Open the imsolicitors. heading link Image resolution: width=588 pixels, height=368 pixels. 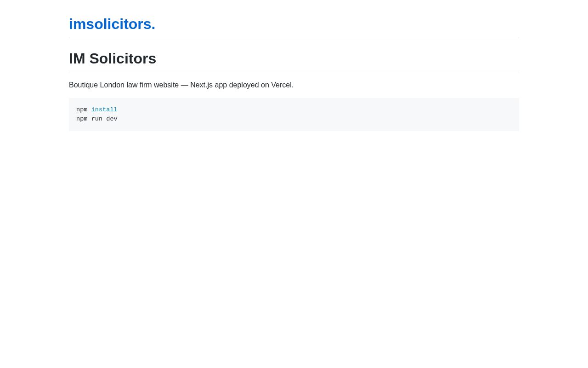pos(112,24)
